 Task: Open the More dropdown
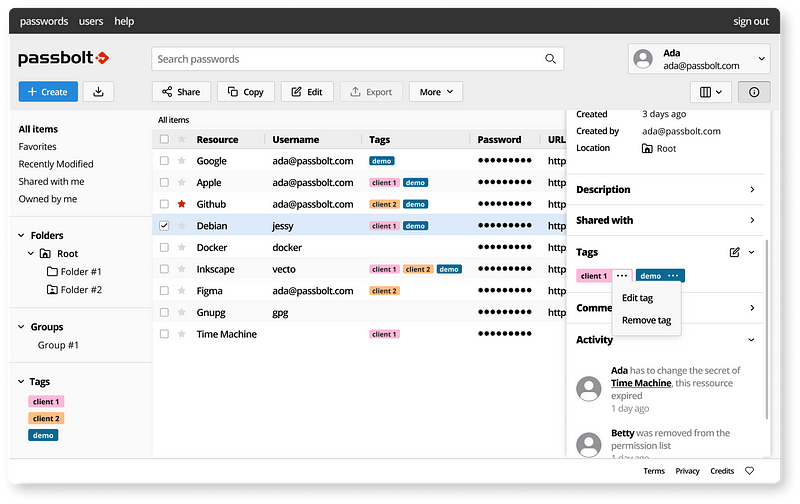coord(436,92)
